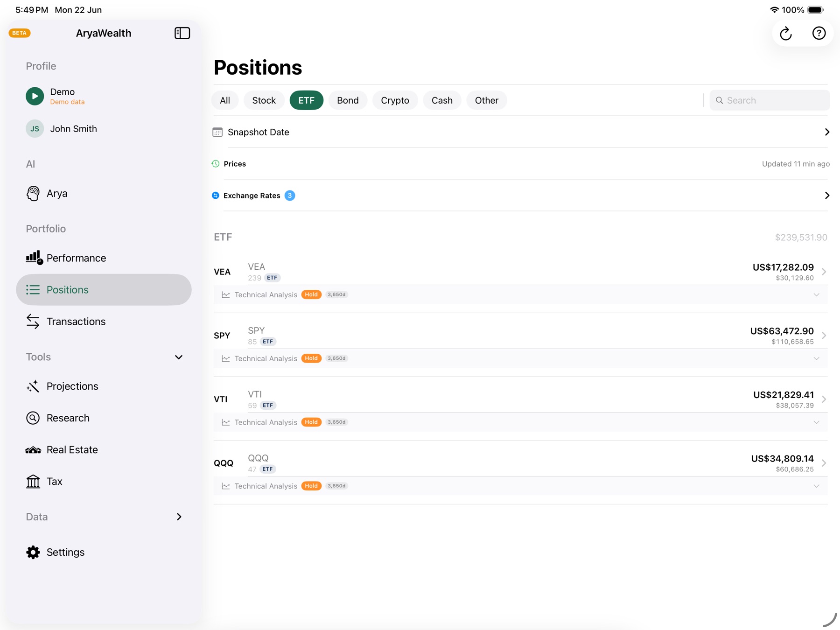This screenshot has width=840, height=630.
Task: Select the Crypto filter tab
Action: pos(395,100)
